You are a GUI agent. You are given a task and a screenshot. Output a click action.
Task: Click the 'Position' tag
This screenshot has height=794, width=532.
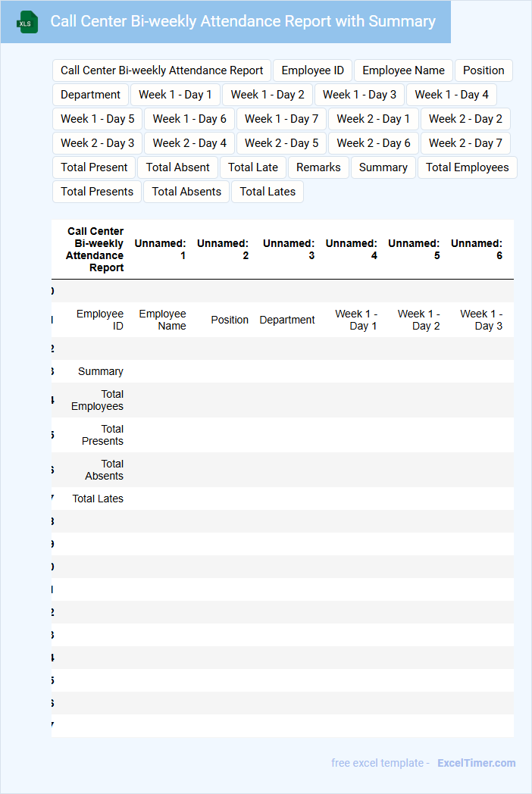483,70
